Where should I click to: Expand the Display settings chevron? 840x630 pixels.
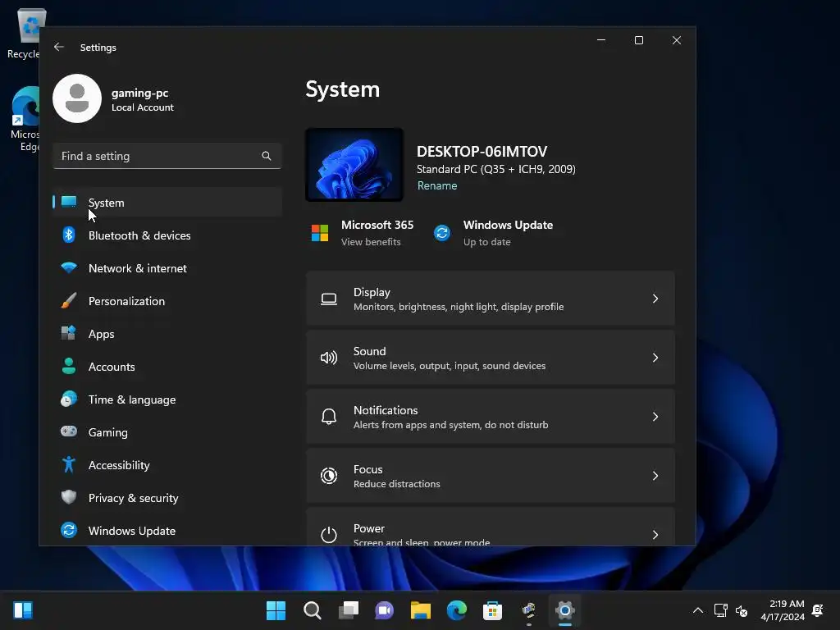[x=655, y=299]
